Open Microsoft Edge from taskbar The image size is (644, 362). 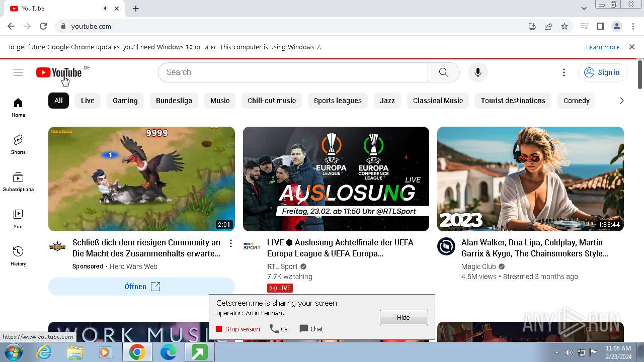[168, 352]
